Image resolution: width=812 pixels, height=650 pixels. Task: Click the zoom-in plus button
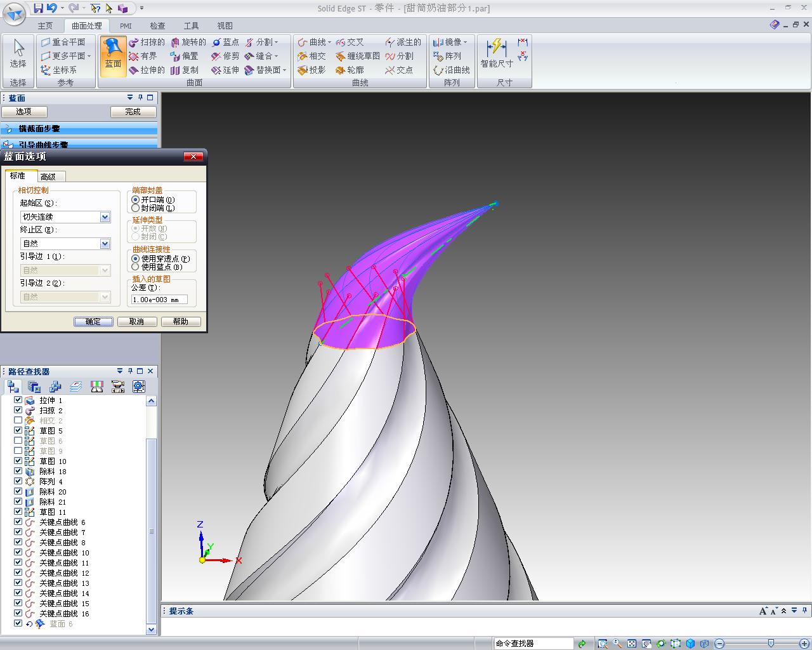click(x=805, y=644)
